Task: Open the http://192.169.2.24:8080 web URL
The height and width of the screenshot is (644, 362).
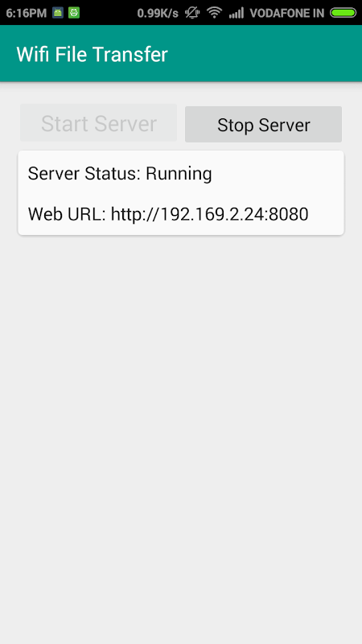Action: point(209,214)
